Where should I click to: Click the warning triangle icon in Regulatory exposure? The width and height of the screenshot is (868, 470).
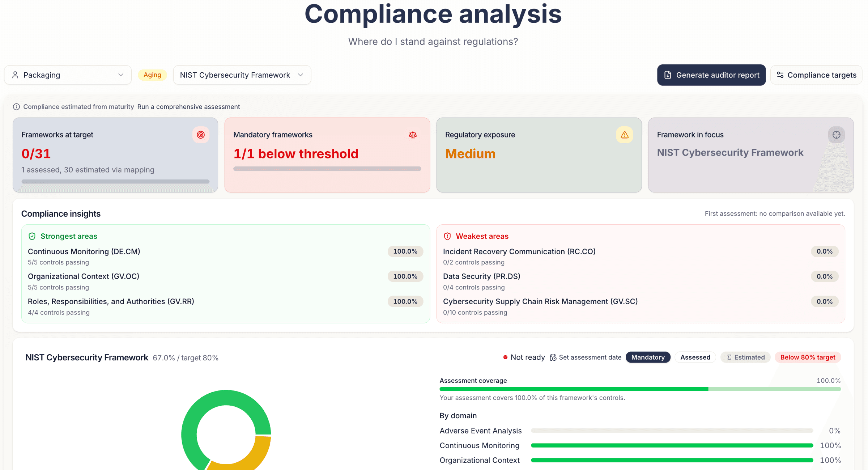click(x=625, y=135)
